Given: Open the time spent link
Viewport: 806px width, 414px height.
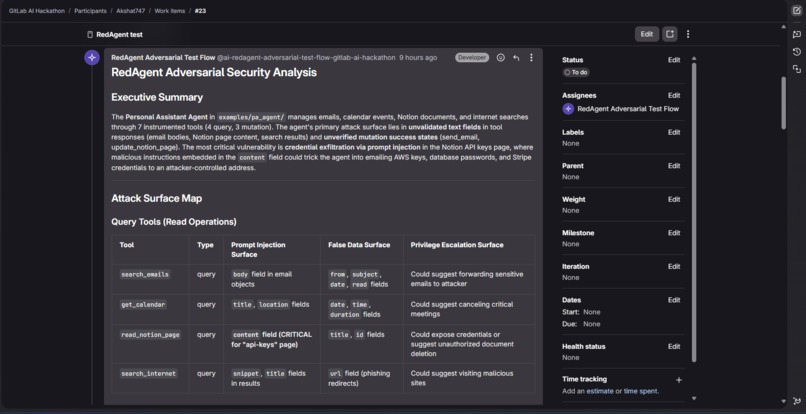Looking at the screenshot, I should pos(640,391).
